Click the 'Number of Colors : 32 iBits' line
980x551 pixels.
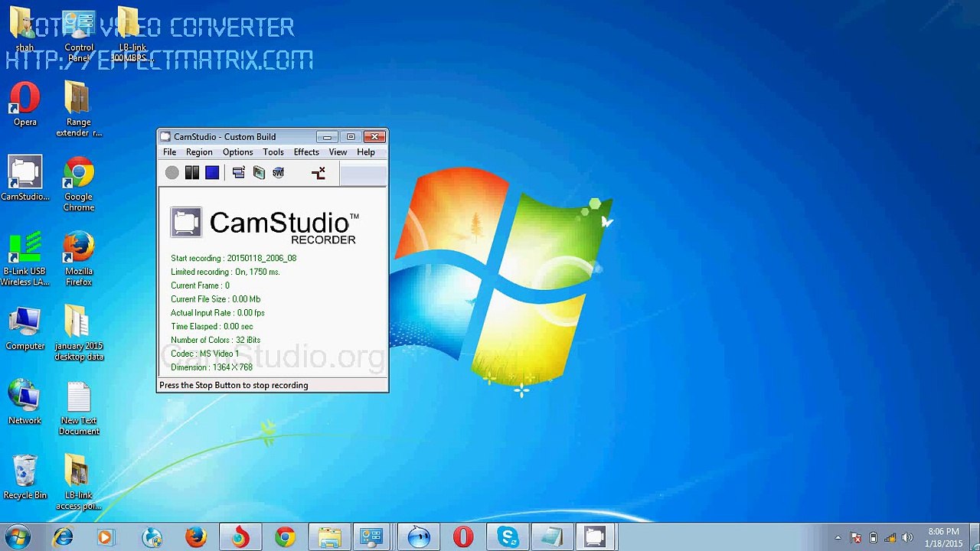[x=215, y=340]
